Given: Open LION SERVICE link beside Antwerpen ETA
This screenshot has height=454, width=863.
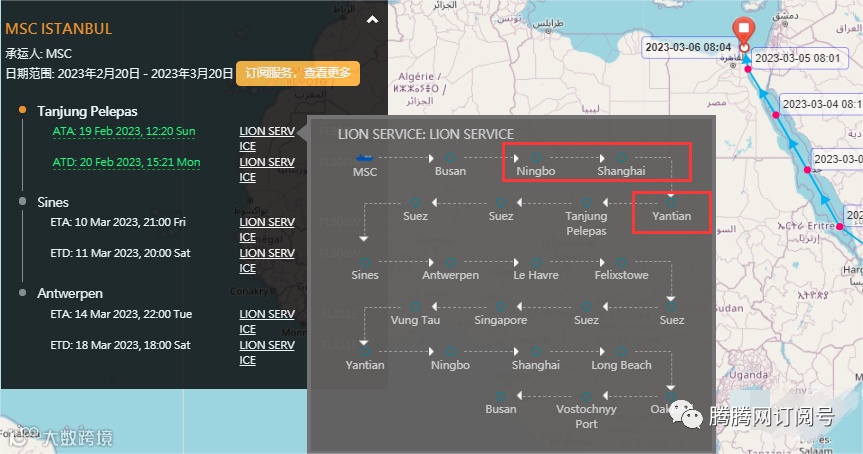Looking at the screenshot, I should coord(267,321).
